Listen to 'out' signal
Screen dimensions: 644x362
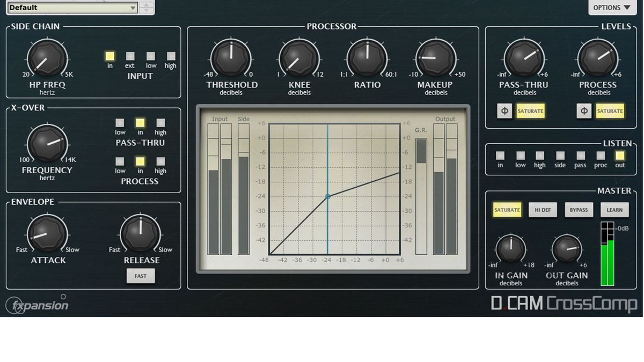(620, 156)
